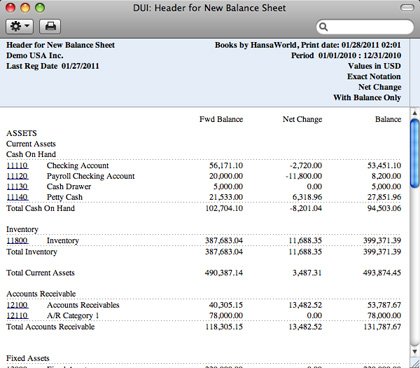Click total cash net change -8,201.04
Screen dimensions: 420x368
tap(306, 208)
